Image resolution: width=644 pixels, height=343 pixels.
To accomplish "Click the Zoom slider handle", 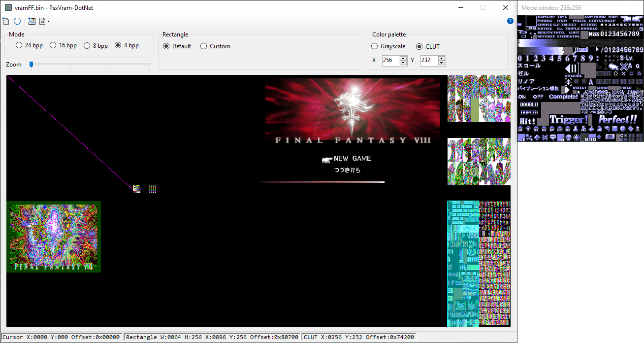I will [31, 65].
